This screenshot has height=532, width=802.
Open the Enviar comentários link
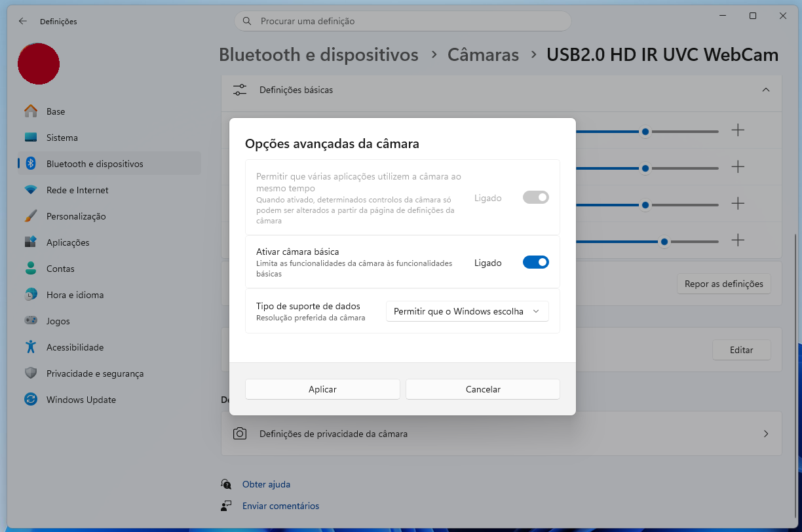(x=280, y=506)
